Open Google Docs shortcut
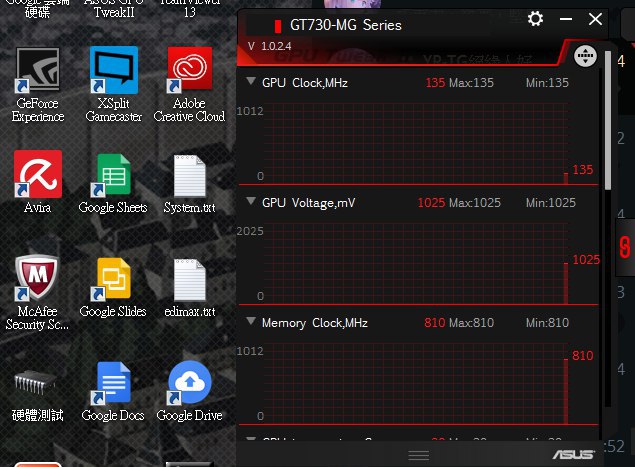This screenshot has width=635, height=467. pos(113,392)
